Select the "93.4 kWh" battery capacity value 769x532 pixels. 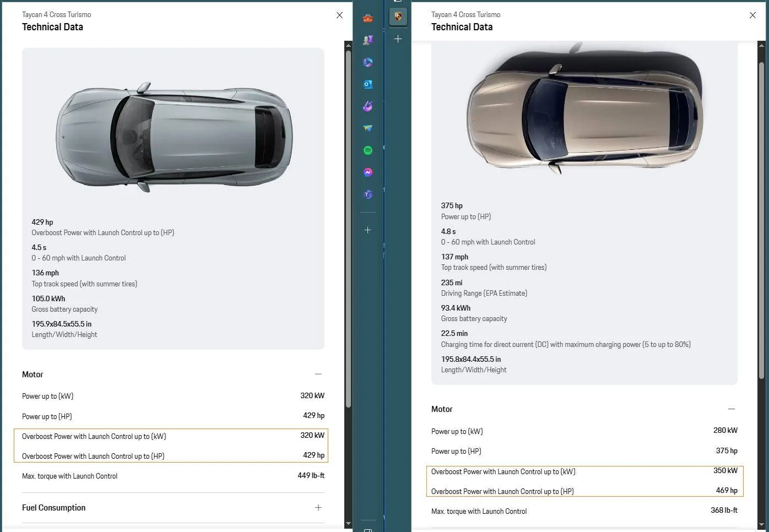[456, 308]
